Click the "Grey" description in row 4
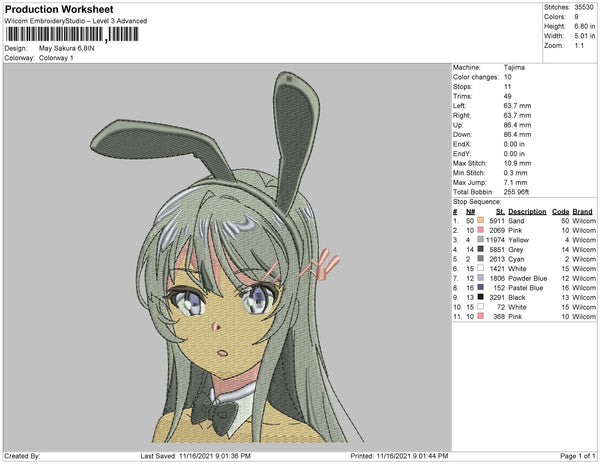The image size is (600, 464). (515, 249)
